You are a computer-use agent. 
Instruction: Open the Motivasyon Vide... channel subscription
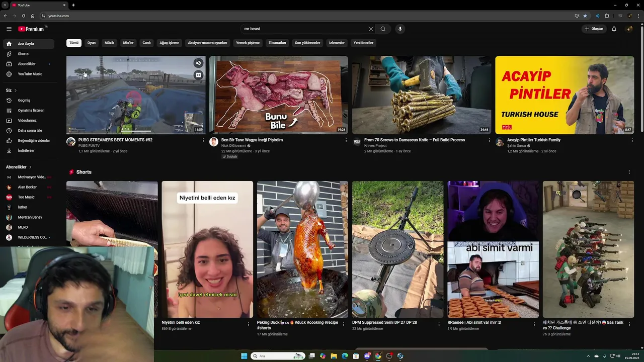[29, 177]
